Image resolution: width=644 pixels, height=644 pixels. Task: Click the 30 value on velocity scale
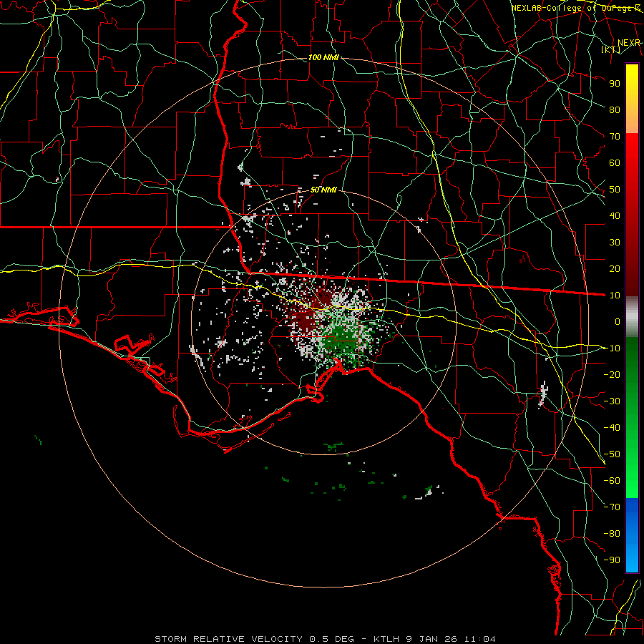615,243
